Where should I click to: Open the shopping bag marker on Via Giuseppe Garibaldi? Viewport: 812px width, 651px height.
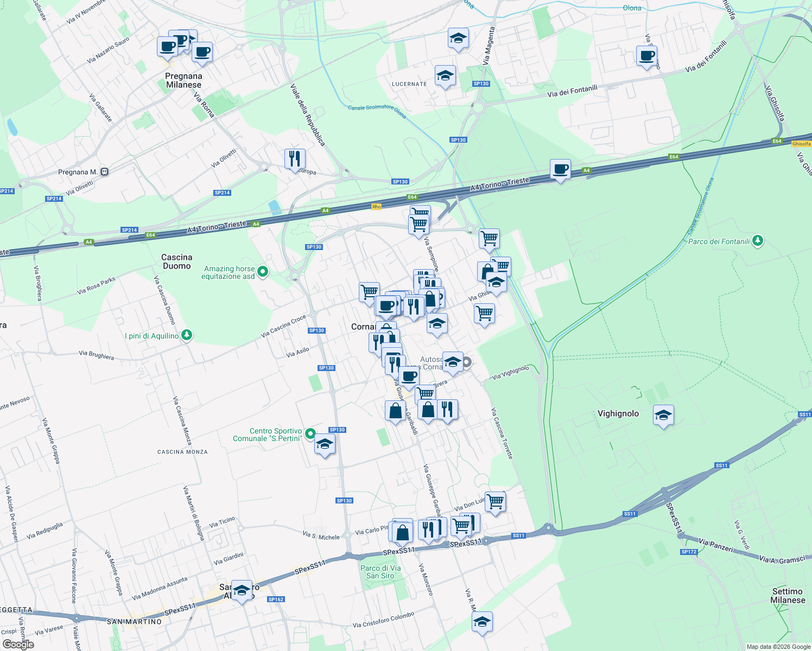click(x=395, y=411)
